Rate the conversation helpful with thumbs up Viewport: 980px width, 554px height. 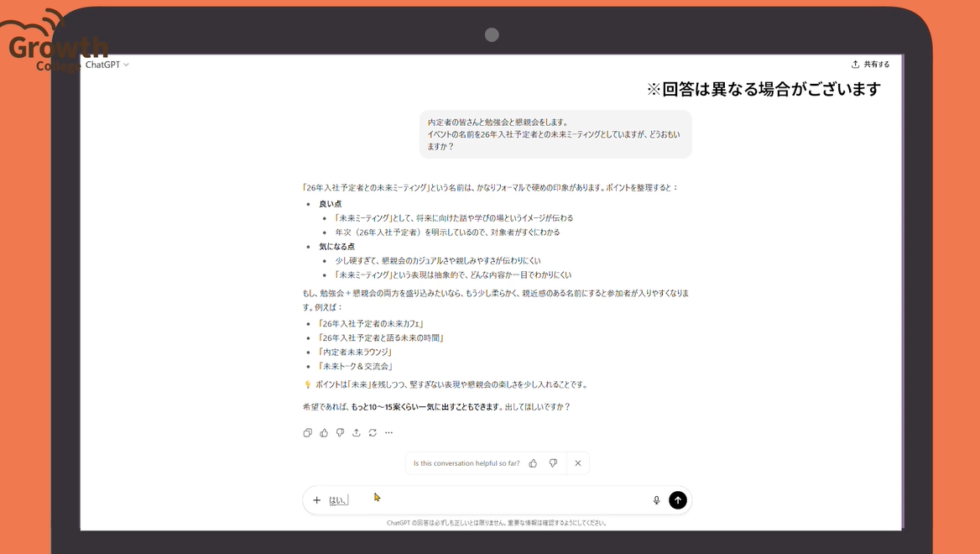pos(533,463)
